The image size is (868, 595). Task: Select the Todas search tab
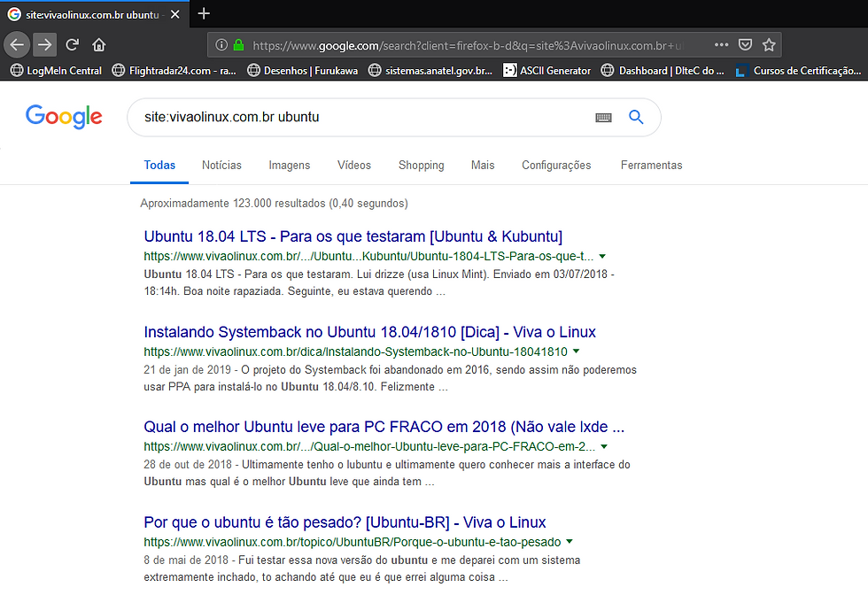[159, 165]
